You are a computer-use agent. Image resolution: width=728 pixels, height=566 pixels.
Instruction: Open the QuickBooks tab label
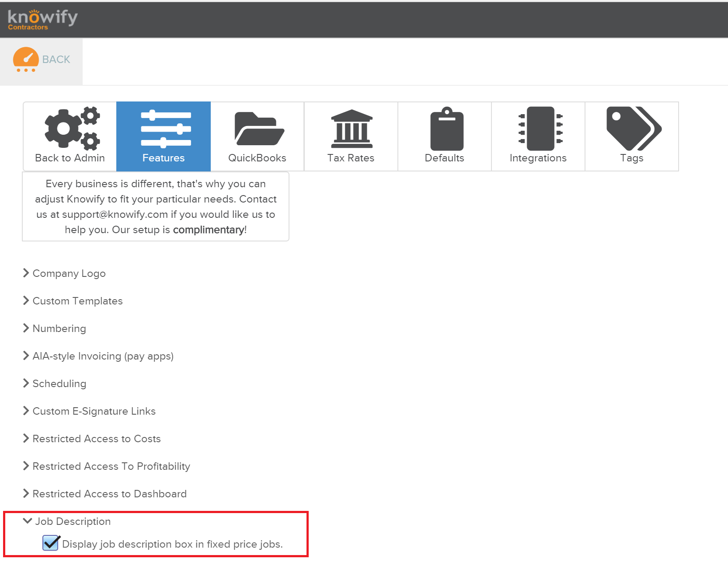257,158
